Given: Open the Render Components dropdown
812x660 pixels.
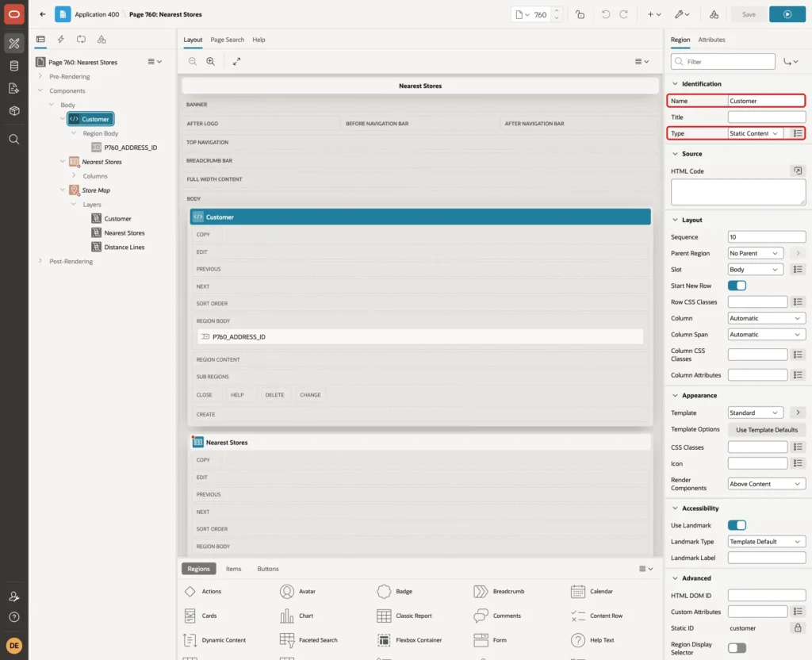Looking at the screenshot, I should point(767,484).
